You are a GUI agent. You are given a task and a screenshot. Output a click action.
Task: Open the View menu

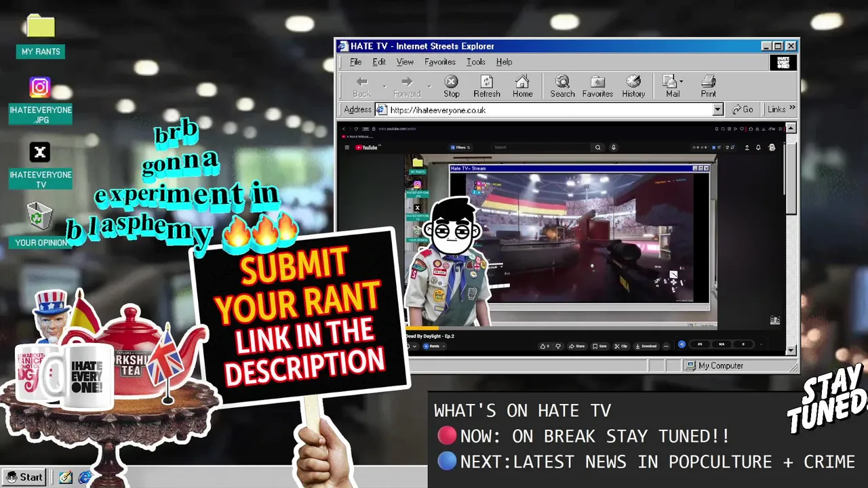(405, 62)
